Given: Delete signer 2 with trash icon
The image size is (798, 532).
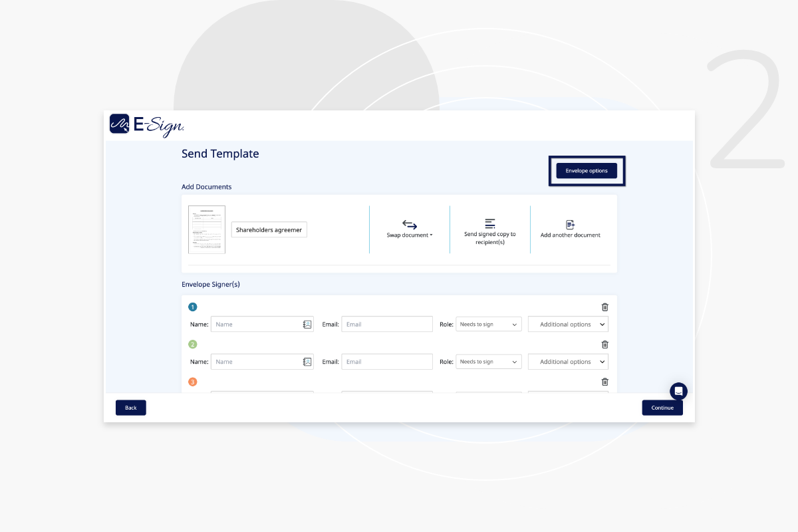Looking at the screenshot, I should tap(604, 344).
